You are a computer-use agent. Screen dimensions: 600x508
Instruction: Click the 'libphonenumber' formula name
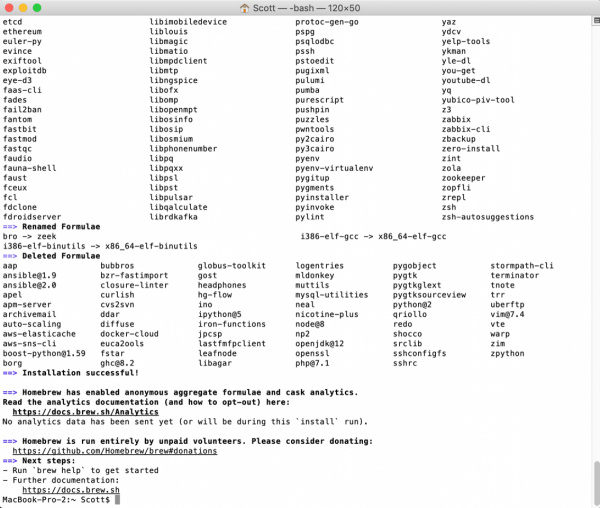point(183,149)
